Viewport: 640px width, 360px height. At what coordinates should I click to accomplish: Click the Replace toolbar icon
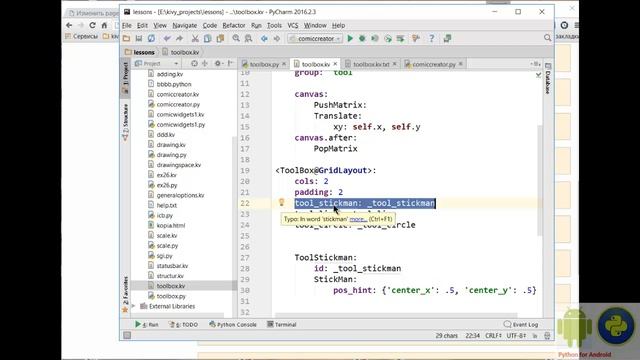pos(248,38)
